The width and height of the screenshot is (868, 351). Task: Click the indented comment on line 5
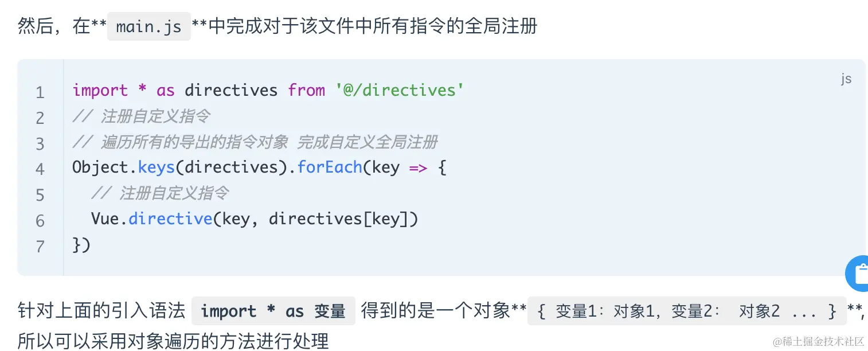pyautogui.click(x=159, y=193)
